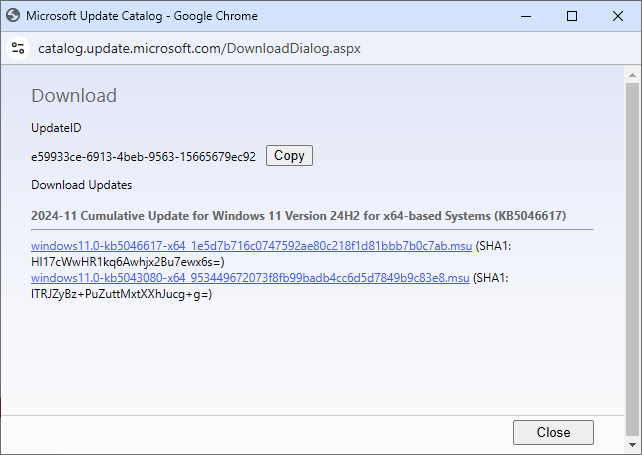Minimize the Chrome window

click(526, 16)
